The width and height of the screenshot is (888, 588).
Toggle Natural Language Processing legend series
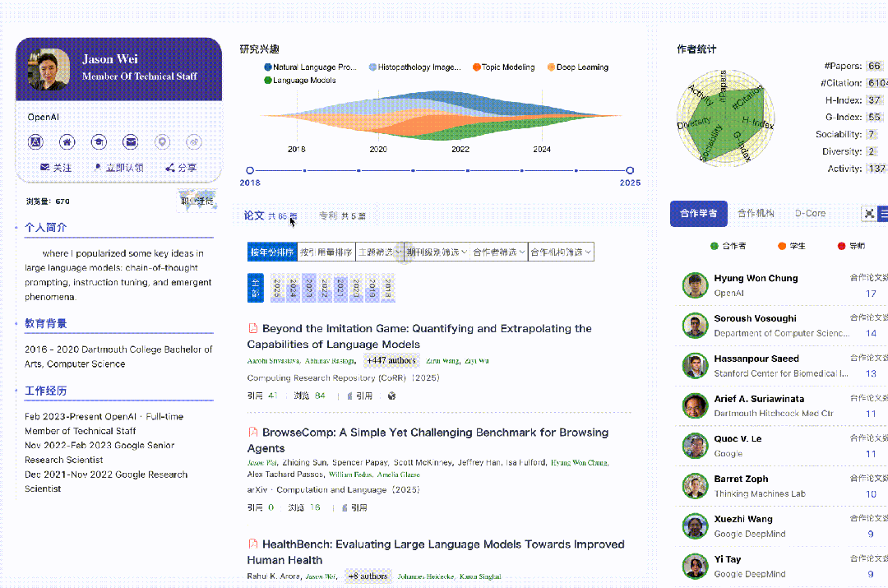pyautogui.click(x=311, y=67)
